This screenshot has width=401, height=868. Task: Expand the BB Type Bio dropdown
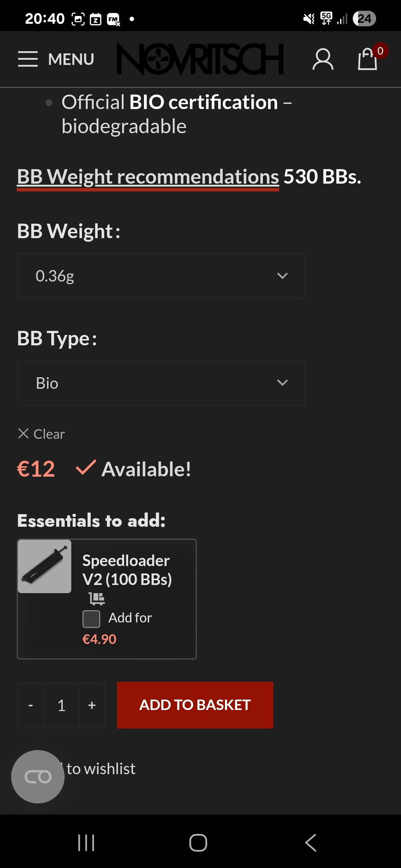click(162, 383)
